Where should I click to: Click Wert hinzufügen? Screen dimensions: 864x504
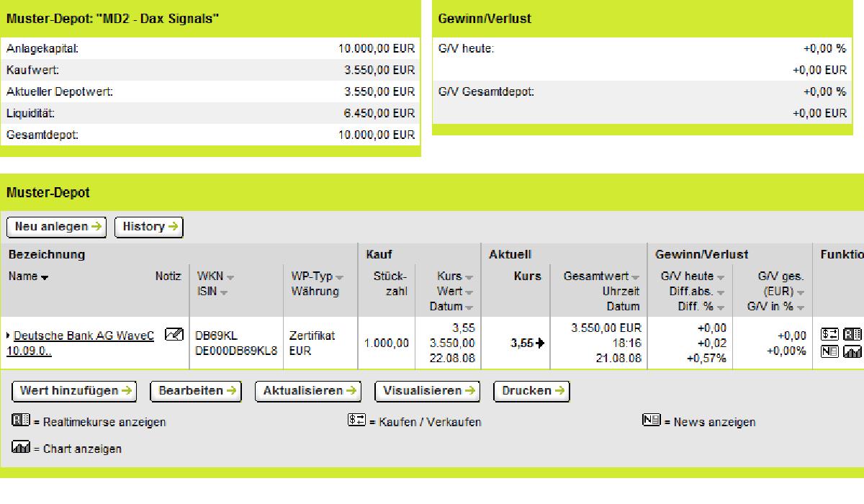click(76, 391)
